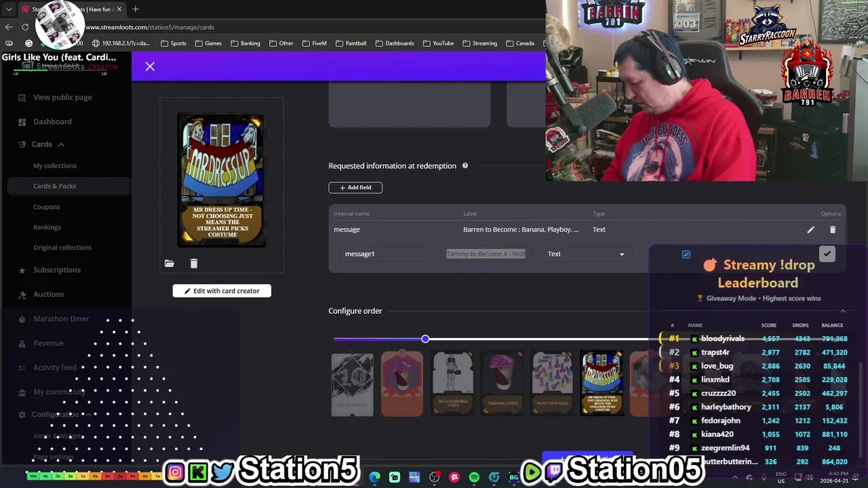
Task: Open Marathon timer in the sidebar
Action: point(61,319)
